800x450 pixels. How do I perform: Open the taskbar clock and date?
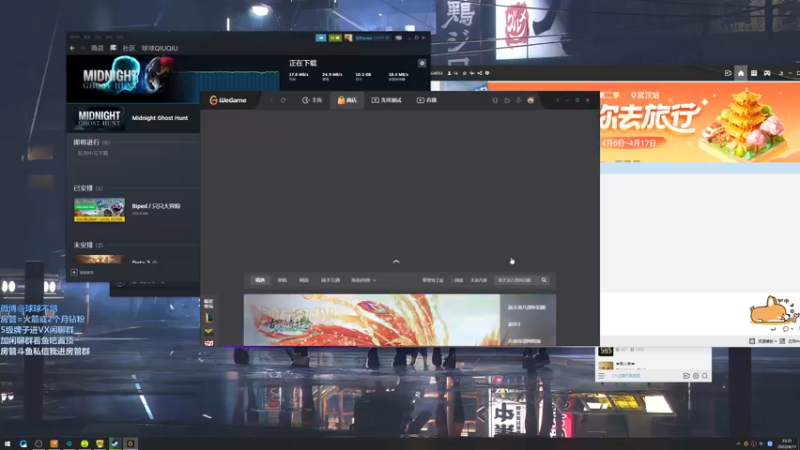click(787, 444)
